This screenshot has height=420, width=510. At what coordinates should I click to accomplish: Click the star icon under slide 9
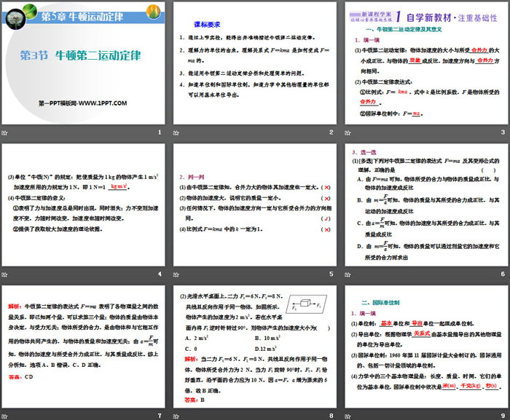point(347,415)
